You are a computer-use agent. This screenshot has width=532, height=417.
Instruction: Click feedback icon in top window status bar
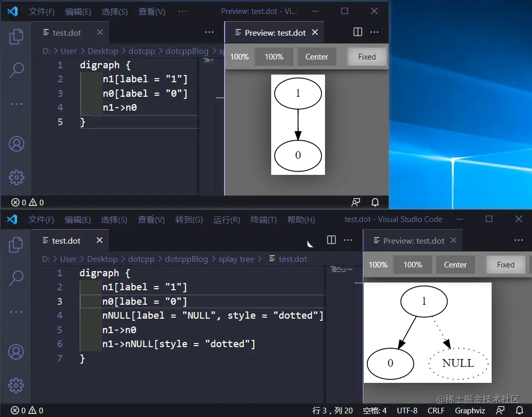(356, 202)
